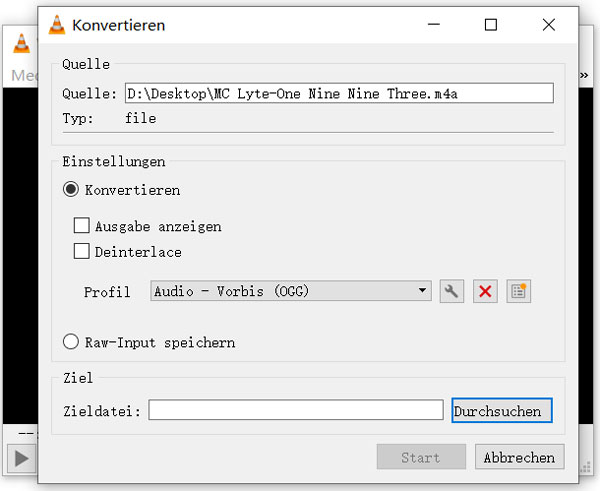
Task: Expand the Profil dropdown showing Audio - Vorbis (OGG)
Action: click(290, 291)
